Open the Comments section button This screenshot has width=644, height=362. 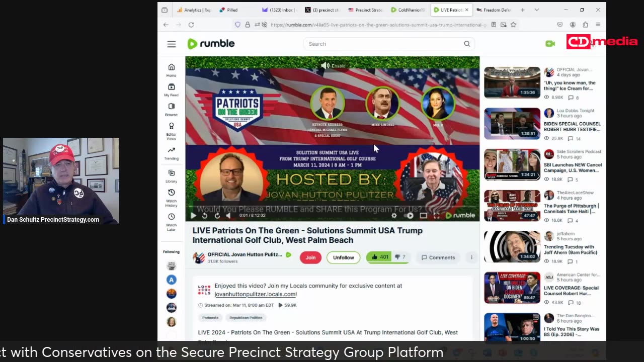click(438, 257)
